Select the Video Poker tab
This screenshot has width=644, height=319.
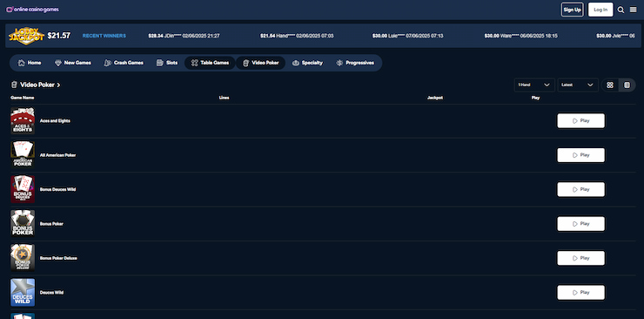(x=261, y=63)
